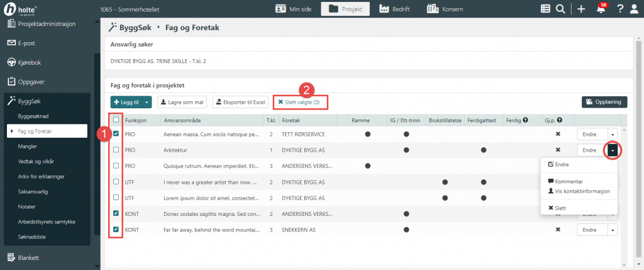Click Eksporter til Excel button
The height and width of the screenshot is (270, 644).
click(241, 102)
